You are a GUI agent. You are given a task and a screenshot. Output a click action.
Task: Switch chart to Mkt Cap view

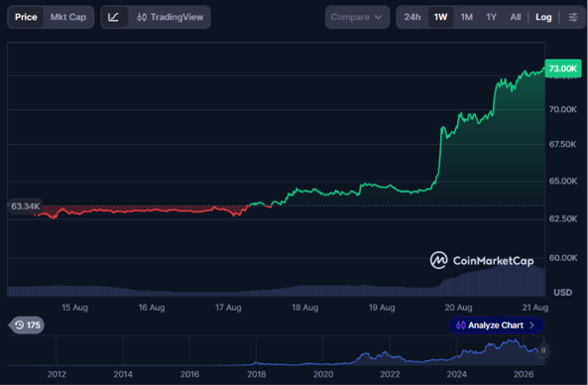click(68, 17)
